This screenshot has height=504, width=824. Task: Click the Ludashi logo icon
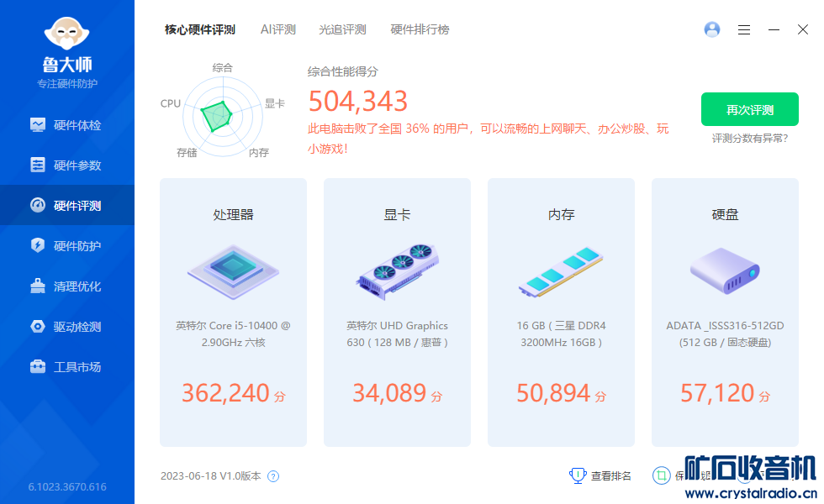(x=66, y=34)
